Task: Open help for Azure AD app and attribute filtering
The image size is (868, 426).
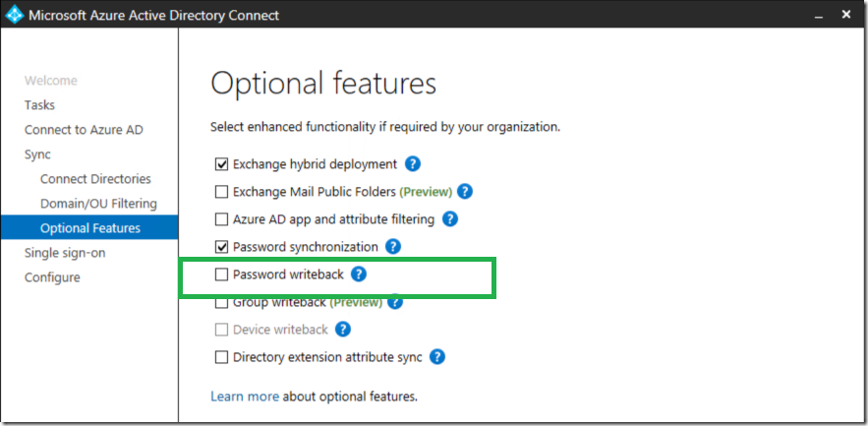Action: (x=450, y=219)
